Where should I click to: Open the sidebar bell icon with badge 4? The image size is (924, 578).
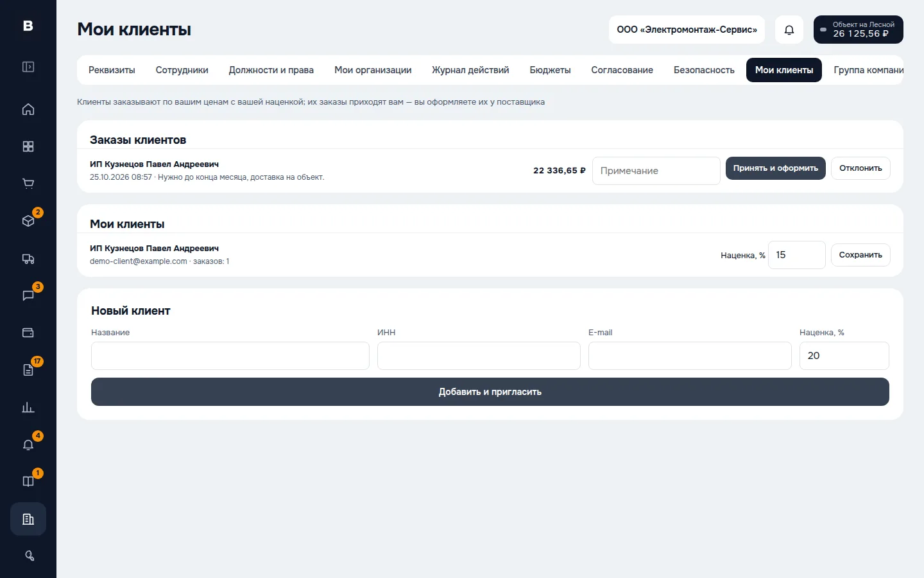[28, 444]
